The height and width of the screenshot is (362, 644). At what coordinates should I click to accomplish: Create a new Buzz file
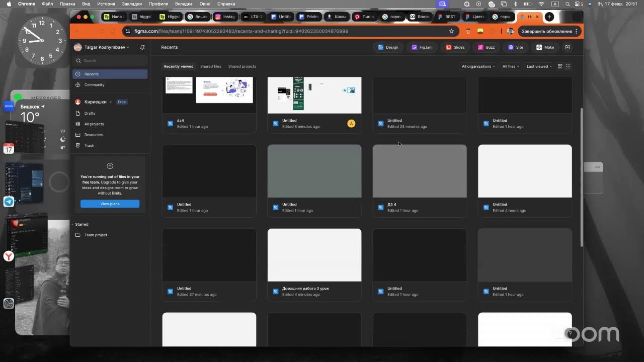point(487,47)
